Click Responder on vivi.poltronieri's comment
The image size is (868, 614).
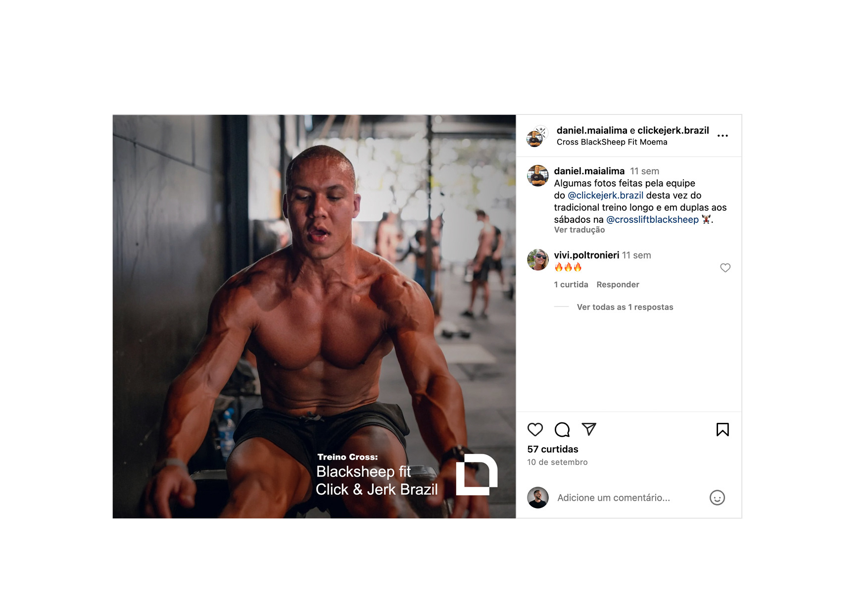pos(618,285)
